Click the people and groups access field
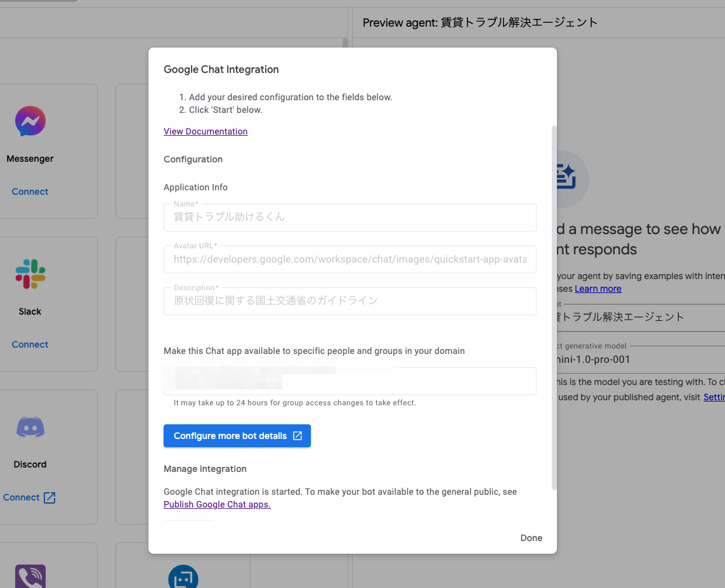 click(350, 381)
